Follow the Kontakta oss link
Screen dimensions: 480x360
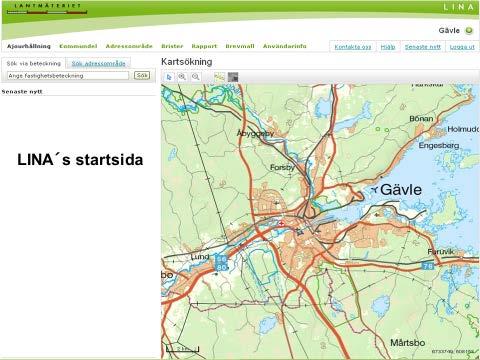click(x=353, y=47)
